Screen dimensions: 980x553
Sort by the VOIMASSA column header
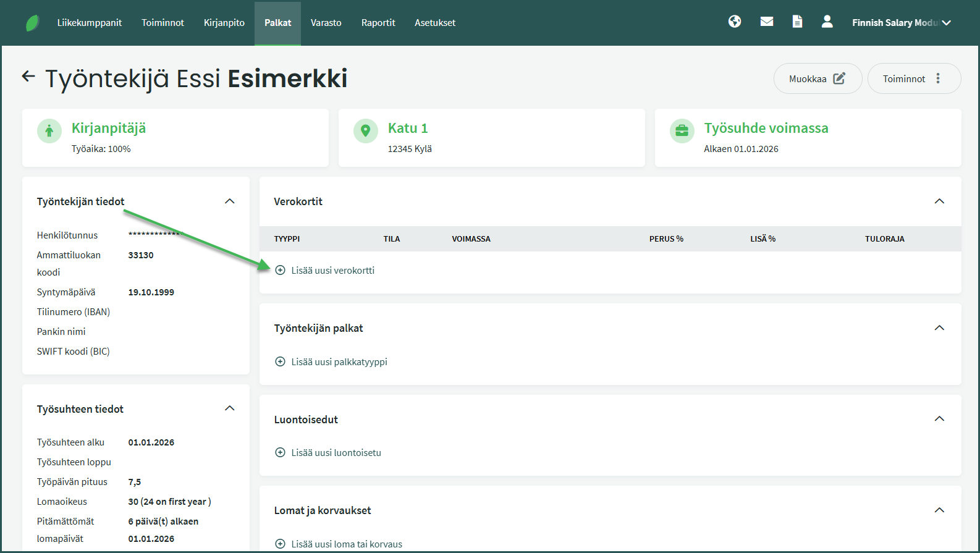pyautogui.click(x=471, y=239)
